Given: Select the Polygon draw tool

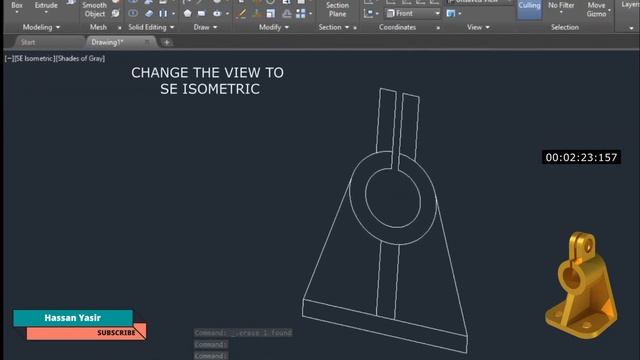Looking at the screenshot, I should (187, 13).
